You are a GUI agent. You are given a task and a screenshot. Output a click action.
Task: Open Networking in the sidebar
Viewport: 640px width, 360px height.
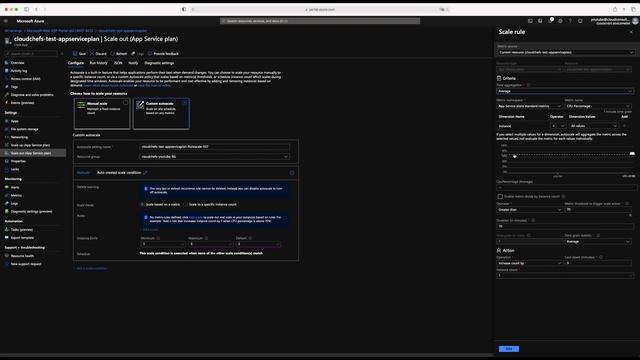click(x=19, y=137)
